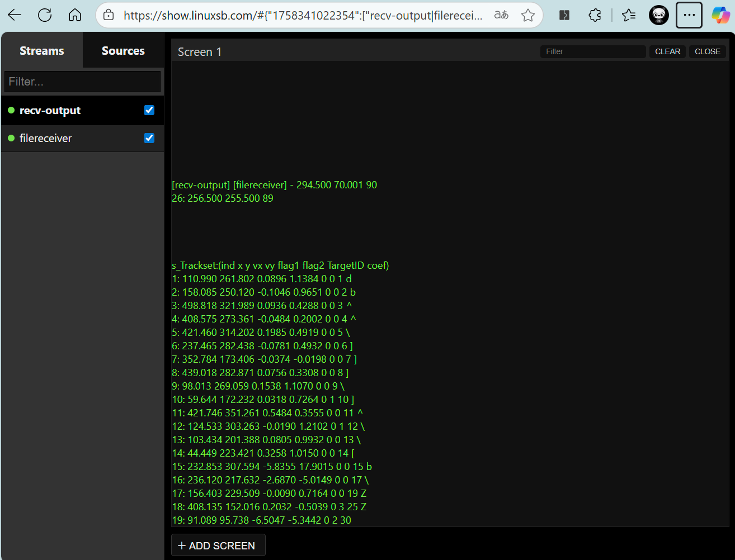This screenshot has height=560, width=735.
Task: Bookmark this page with star icon
Action: coord(527,16)
